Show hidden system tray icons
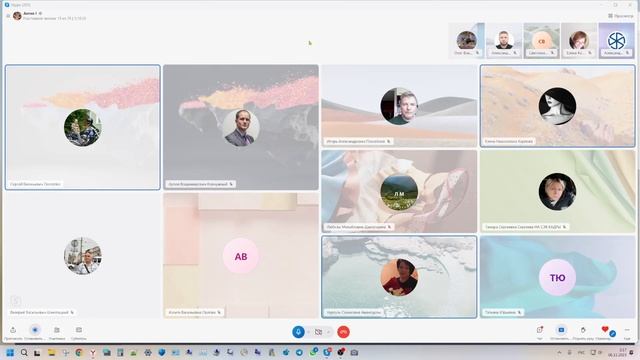 [559, 353]
